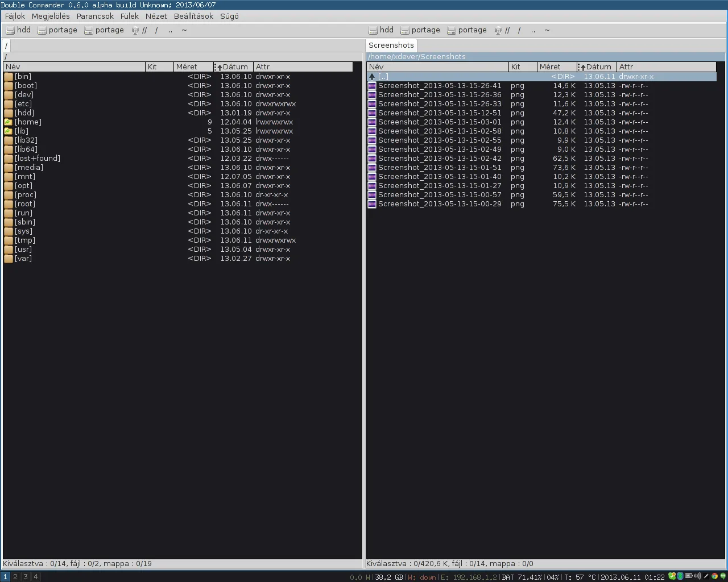
Task: Click the folder icon of [var]
Action: pos(9,259)
